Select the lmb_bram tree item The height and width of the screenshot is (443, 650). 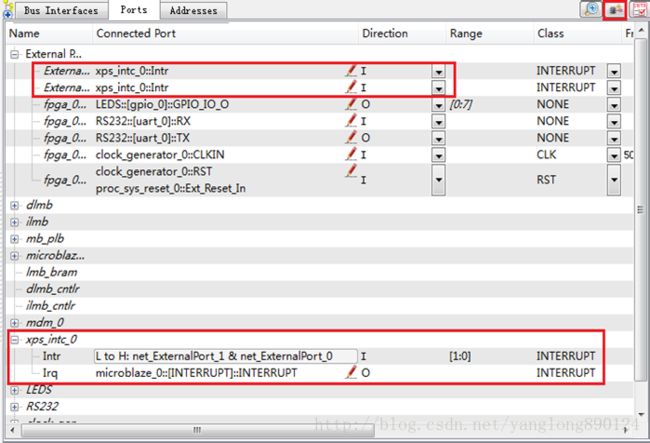coord(51,272)
